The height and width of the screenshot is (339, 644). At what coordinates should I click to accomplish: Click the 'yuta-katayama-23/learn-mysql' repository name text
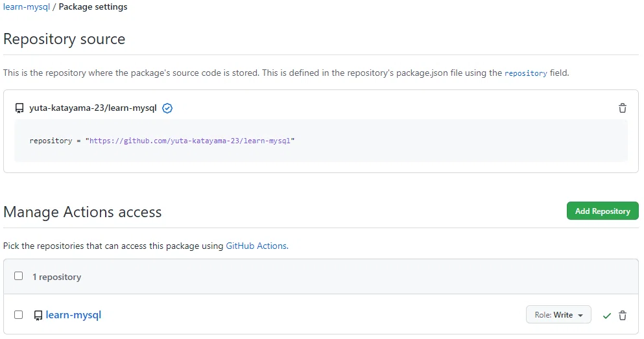93,108
